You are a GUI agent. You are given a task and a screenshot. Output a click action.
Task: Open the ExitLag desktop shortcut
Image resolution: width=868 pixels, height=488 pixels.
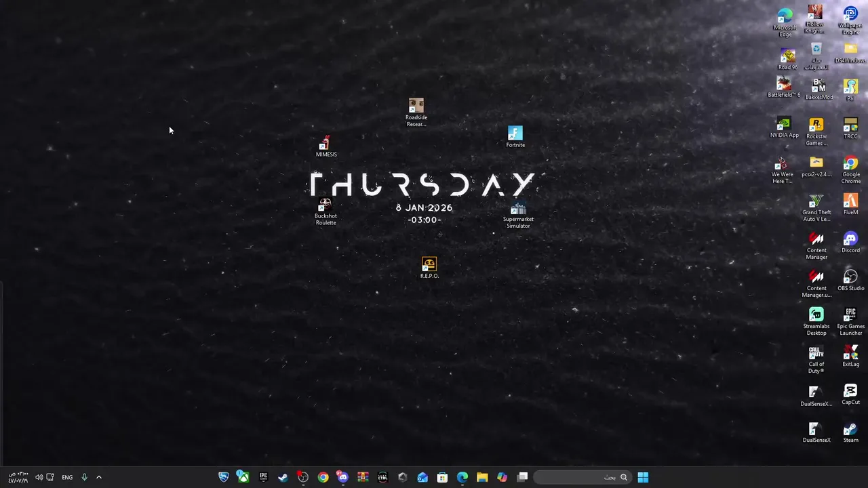[850, 357]
